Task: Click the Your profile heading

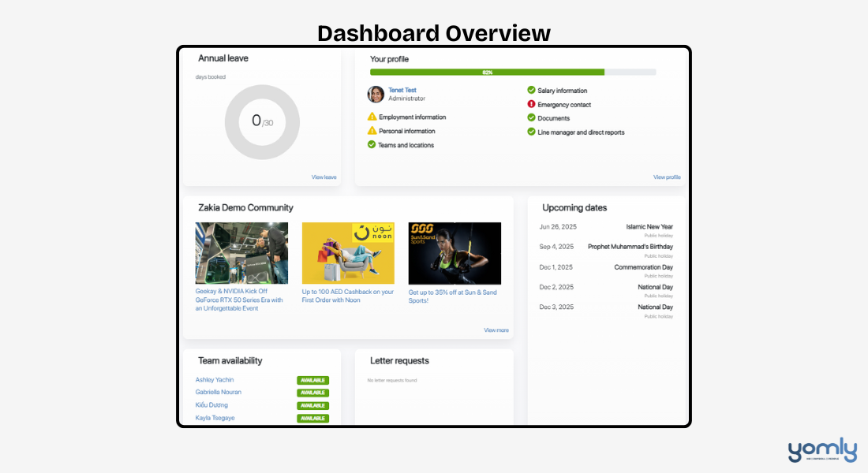Action: 389,59
